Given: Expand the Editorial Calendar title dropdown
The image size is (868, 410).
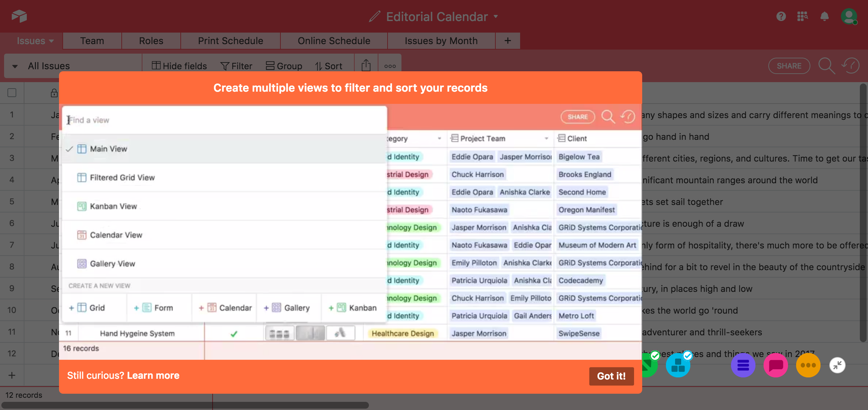Looking at the screenshot, I should click(x=496, y=16).
